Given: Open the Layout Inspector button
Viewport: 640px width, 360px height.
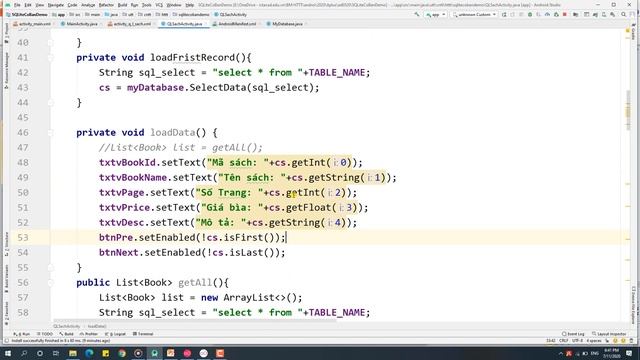Looking at the screenshot, I should pyautogui.click(x=609, y=334).
